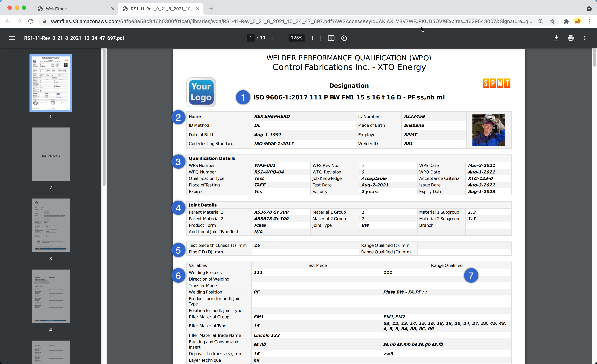Click the thumbnail sidebar scrollbar
The height and width of the screenshot is (364, 597).
(x=104, y=118)
